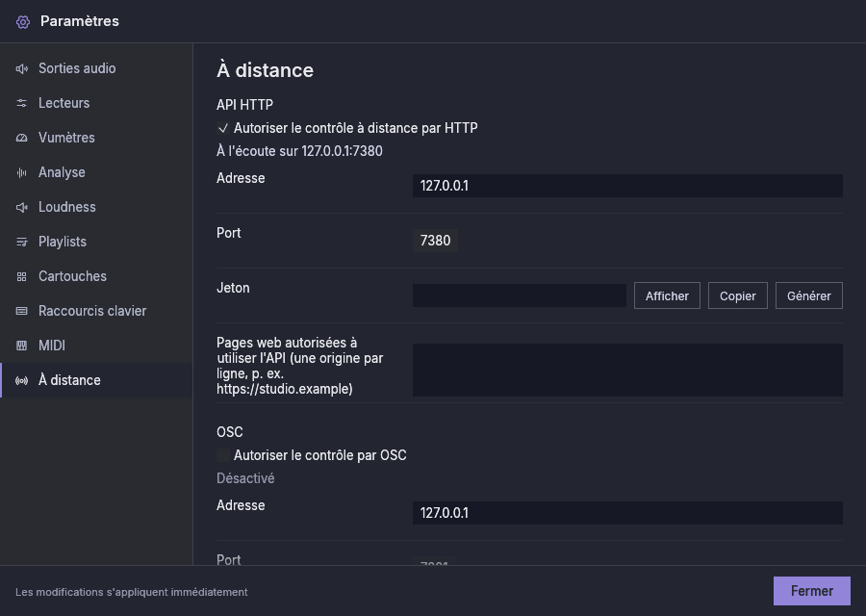Open the Sorties audio settings

96,68
